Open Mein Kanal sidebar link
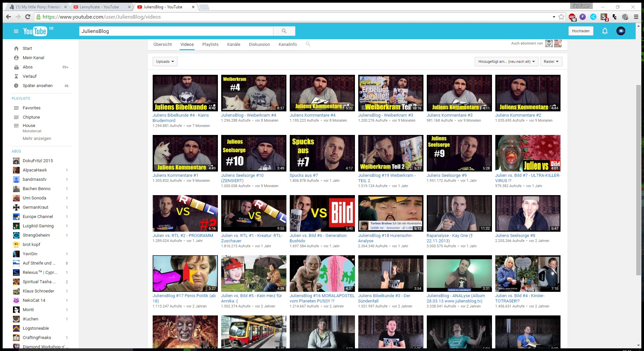644x351 pixels. pyautogui.click(x=33, y=58)
